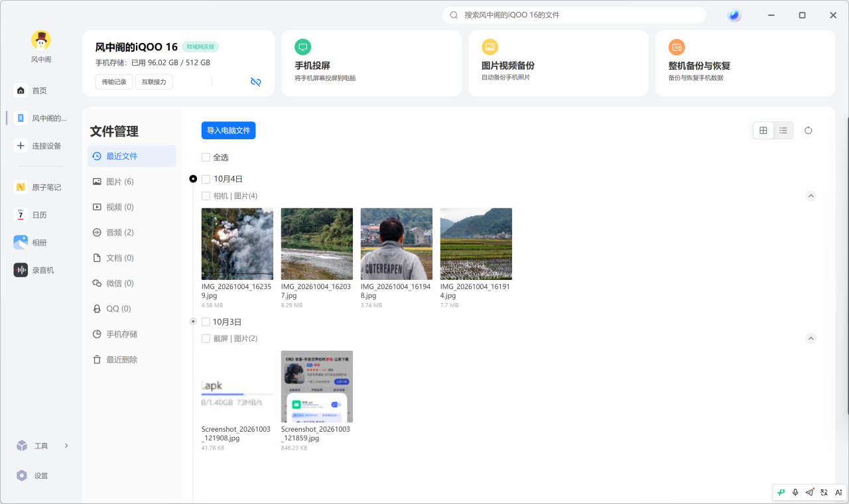The width and height of the screenshot is (849, 504).
Task: Open 手机存储 phone storage
Action: [x=131, y=334]
